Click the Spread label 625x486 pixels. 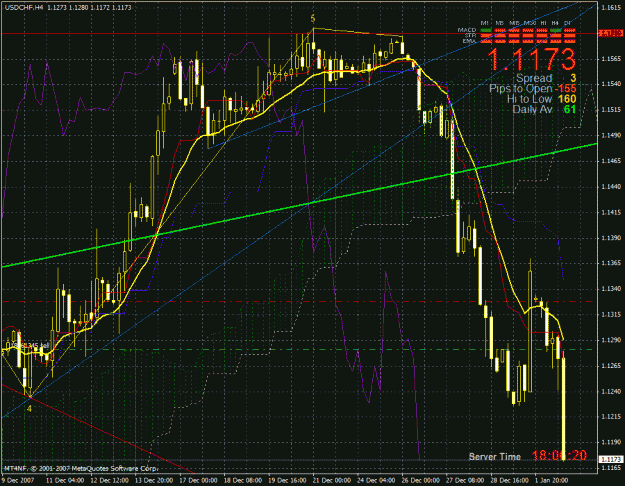[x=534, y=78]
